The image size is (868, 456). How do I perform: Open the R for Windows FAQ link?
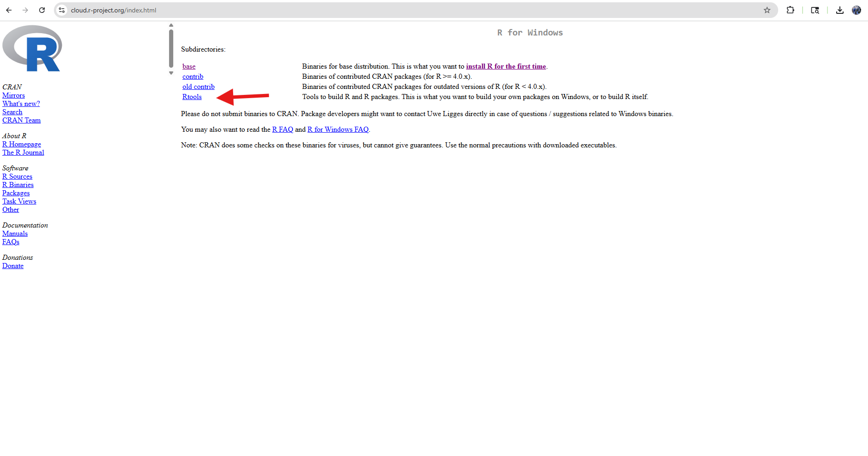click(338, 129)
